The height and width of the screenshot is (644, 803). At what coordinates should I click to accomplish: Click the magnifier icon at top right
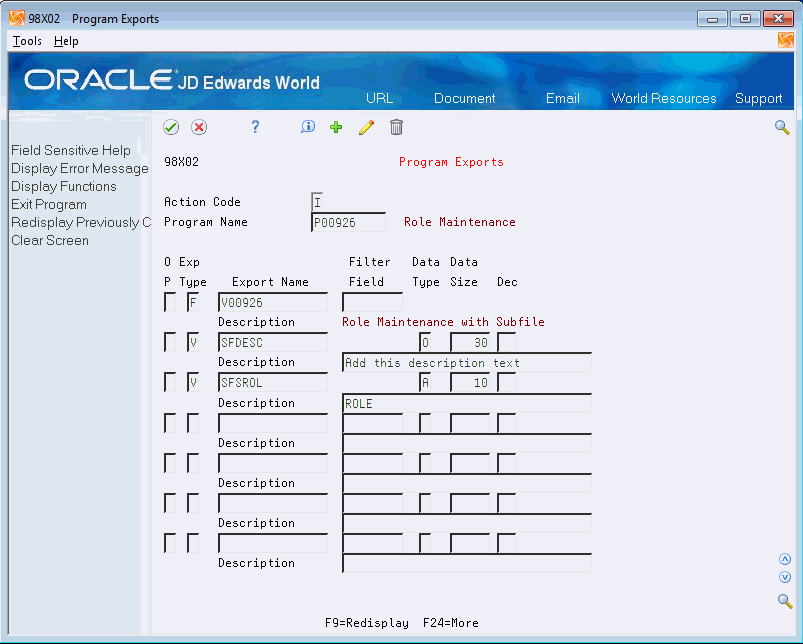pyautogui.click(x=782, y=127)
